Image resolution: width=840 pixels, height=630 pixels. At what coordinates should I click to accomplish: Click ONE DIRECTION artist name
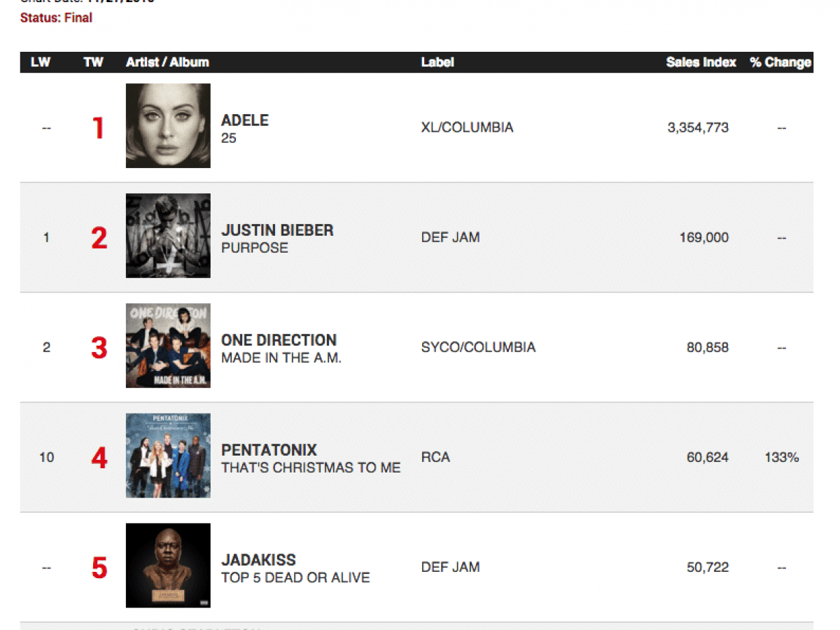tap(279, 340)
